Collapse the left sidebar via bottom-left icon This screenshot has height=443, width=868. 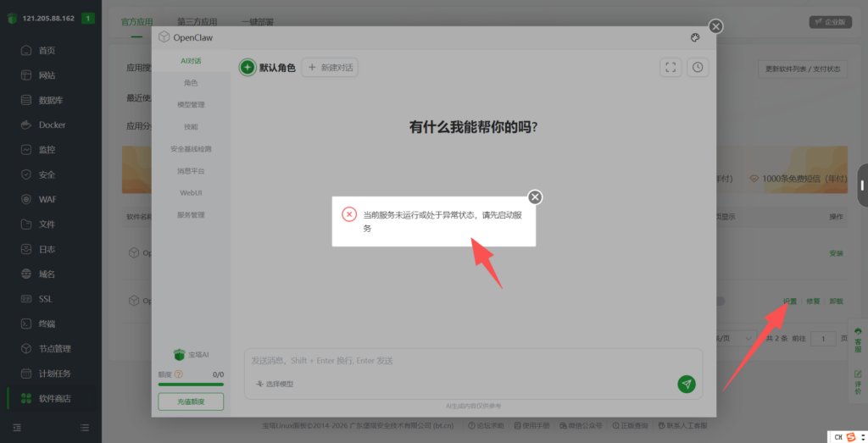click(x=17, y=428)
